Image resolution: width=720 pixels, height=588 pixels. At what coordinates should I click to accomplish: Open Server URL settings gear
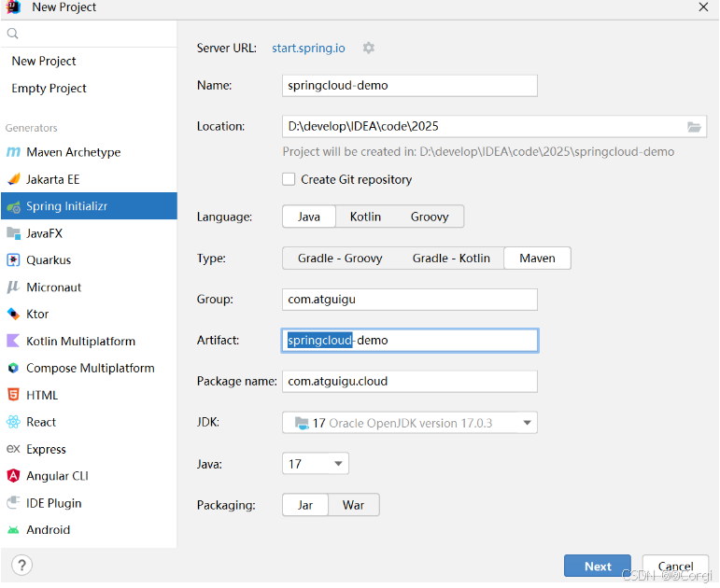369,48
